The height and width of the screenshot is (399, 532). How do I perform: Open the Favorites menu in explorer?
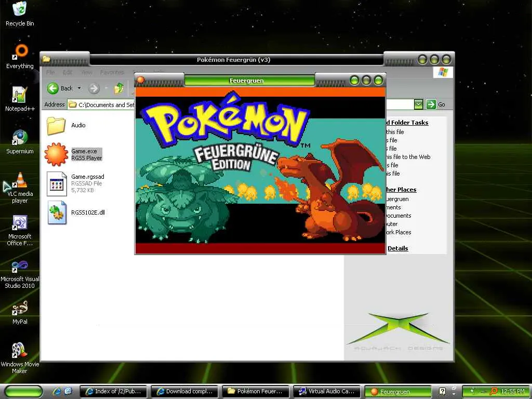(112, 72)
